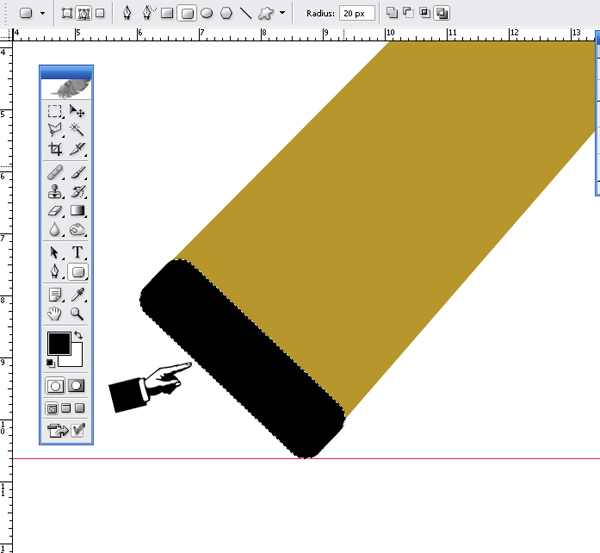Viewport: 600px width, 553px height.
Task: Select the Brush tool
Action: pos(77,172)
